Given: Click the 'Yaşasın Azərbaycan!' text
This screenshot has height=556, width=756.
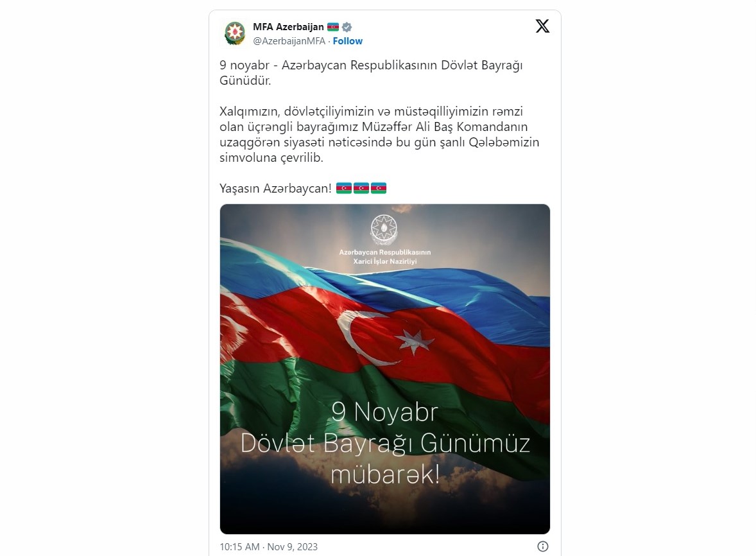Looking at the screenshot, I should (x=276, y=188).
